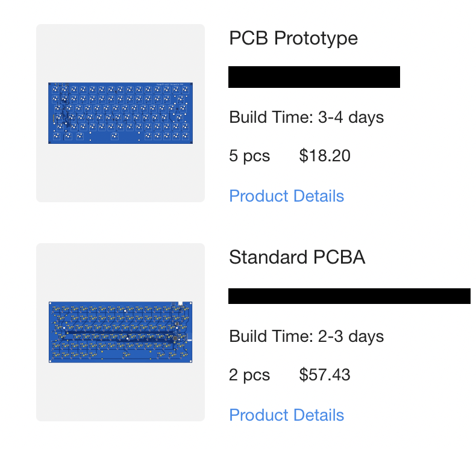Click gray card area below Standard PCBA board
Screen dimensions: 476x449
(121, 392)
